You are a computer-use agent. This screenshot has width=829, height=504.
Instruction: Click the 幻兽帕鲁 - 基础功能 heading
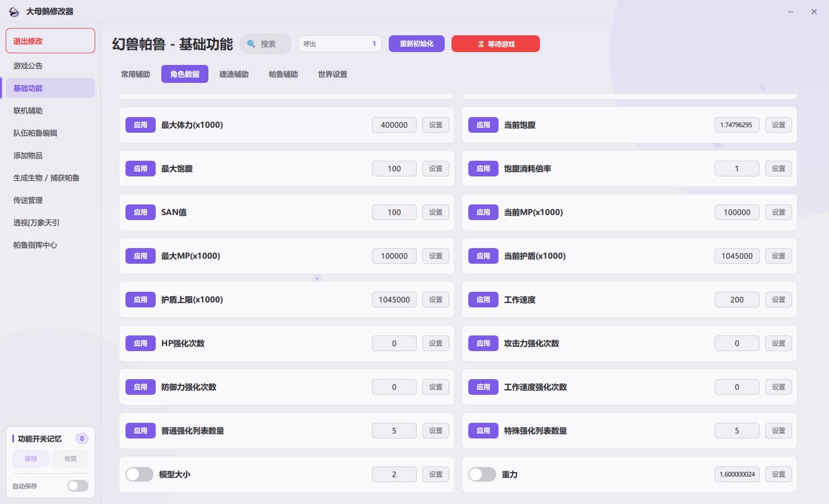(173, 44)
